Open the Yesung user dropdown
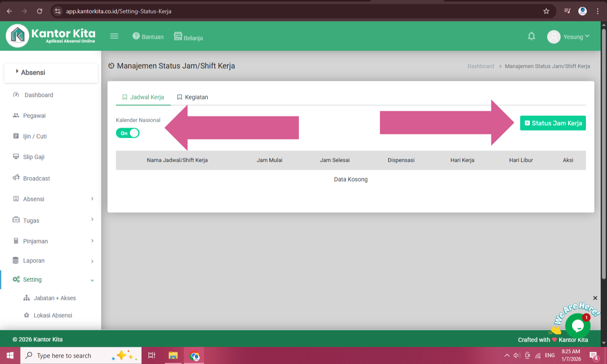The width and height of the screenshot is (607, 364). point(568,37)
